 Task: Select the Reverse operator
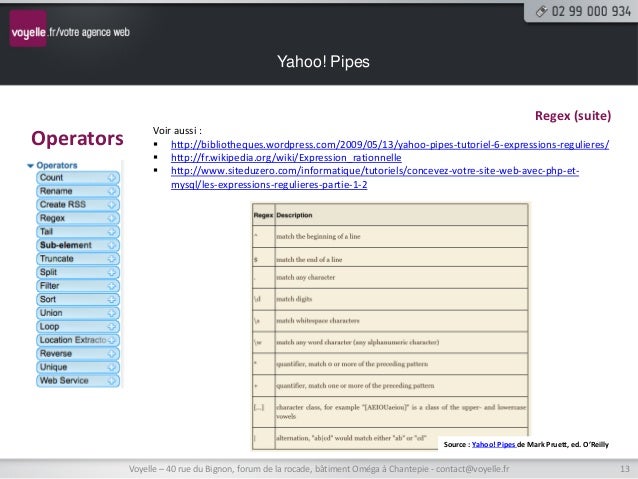click(x=78, y=354)
